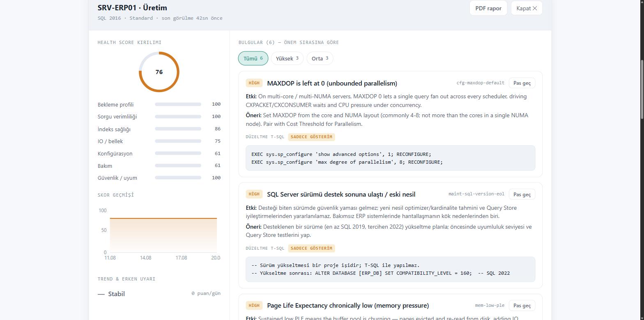Click the cfg-maxdop-default rule ID
The height and width of the screenshot is (320, 644).
[x=481, y=83]
